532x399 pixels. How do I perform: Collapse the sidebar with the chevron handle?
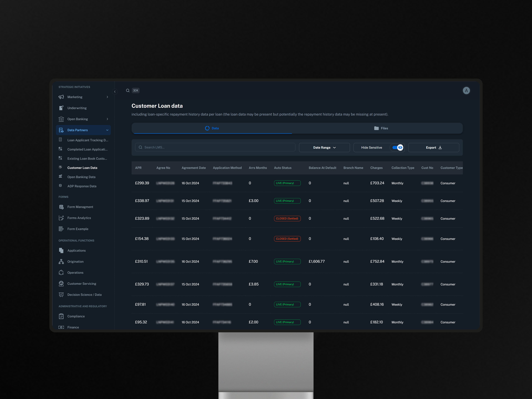[x=115, y=92]
